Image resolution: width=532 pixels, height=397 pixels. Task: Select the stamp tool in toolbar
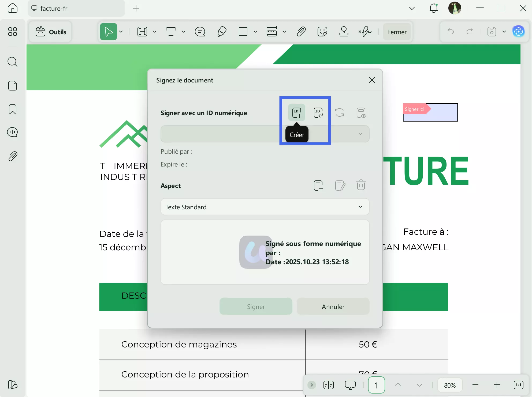344,32
